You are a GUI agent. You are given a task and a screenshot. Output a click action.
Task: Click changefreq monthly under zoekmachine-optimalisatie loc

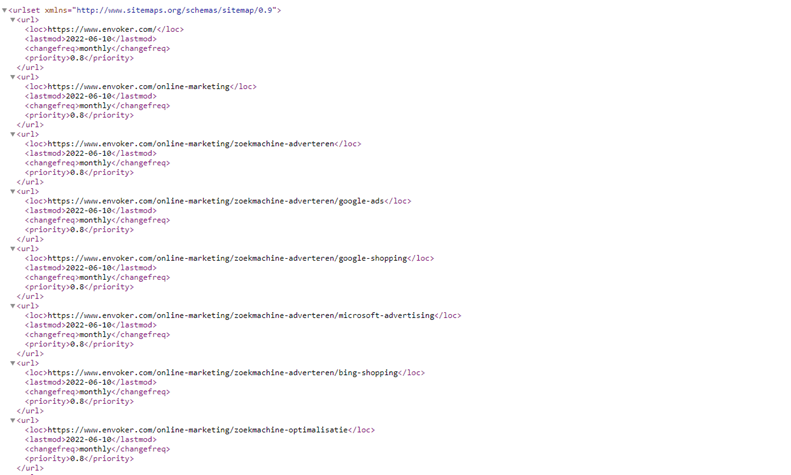tap(95, 449)
